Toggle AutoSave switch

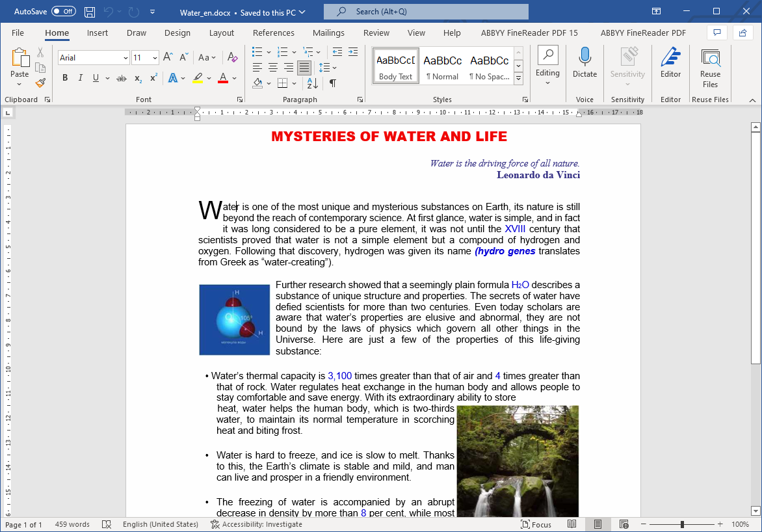64,11
